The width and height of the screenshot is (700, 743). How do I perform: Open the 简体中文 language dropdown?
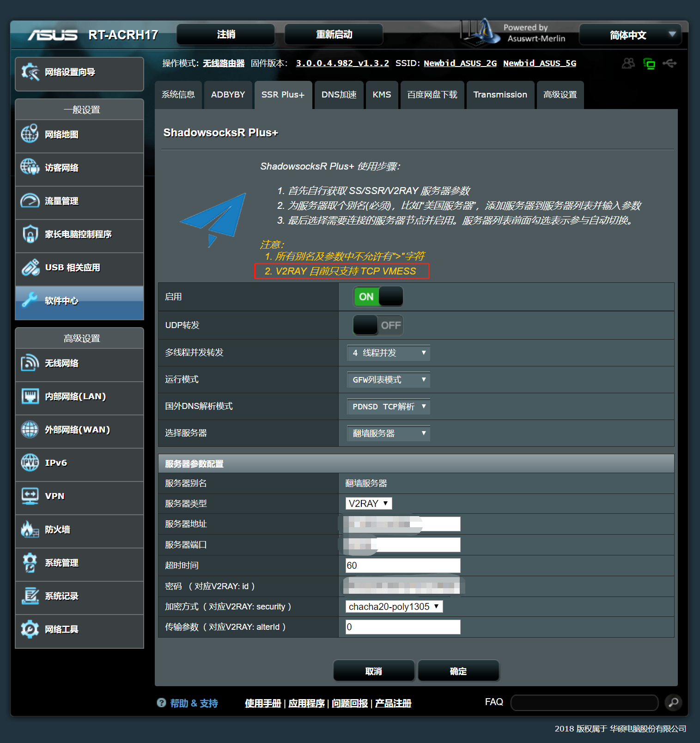click(630, 35)
